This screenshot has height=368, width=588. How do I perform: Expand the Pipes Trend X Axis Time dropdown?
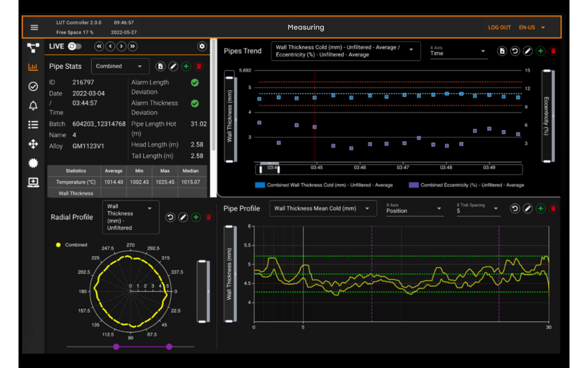click(x=458, y=51)
